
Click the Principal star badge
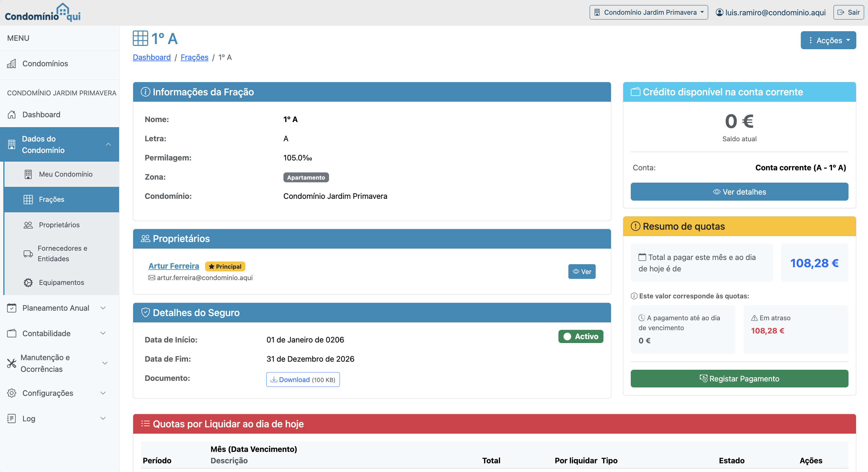(225, 267)
